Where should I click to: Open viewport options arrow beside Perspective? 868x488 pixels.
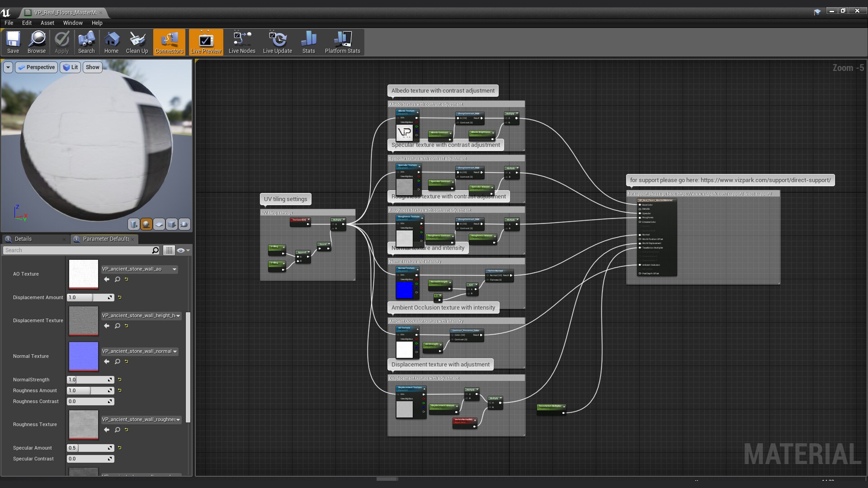coord(8,67)
